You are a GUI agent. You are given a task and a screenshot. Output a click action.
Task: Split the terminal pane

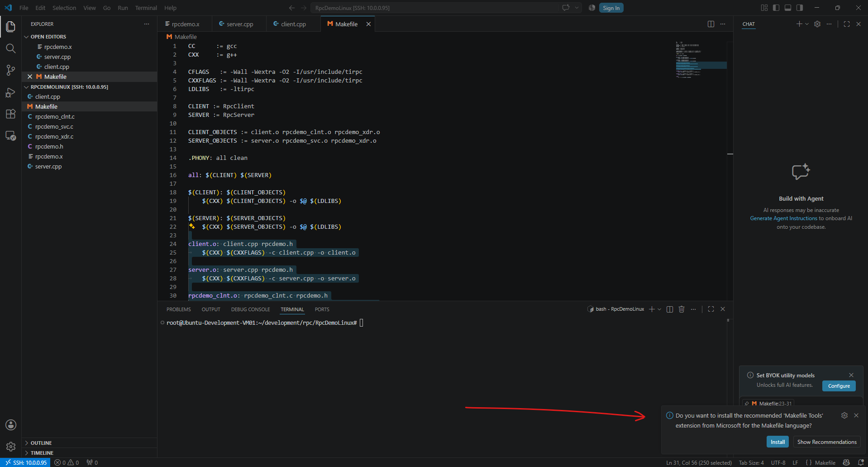pos(670,309)
